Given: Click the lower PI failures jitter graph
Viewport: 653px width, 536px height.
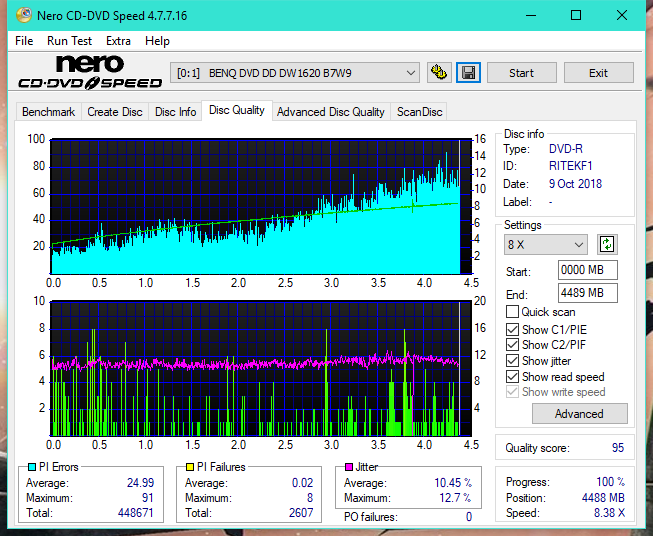Looking at the screenshot, I should pyautogui.click(x=261, y=368).
